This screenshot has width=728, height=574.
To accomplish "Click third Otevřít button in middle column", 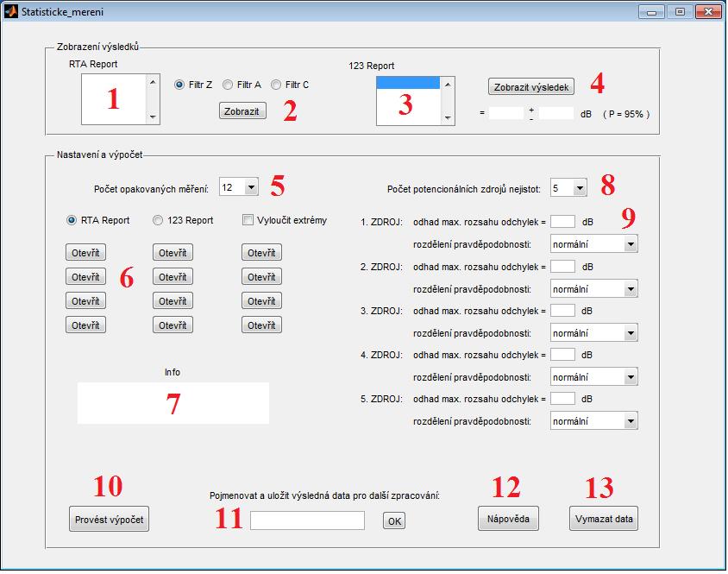I will tap(173, 301).
